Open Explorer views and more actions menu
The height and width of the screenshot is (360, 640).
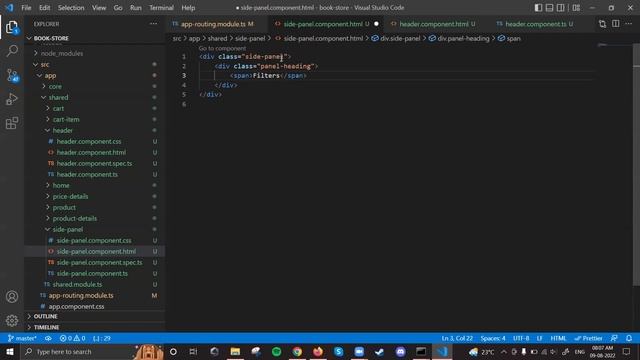point(153,24)
